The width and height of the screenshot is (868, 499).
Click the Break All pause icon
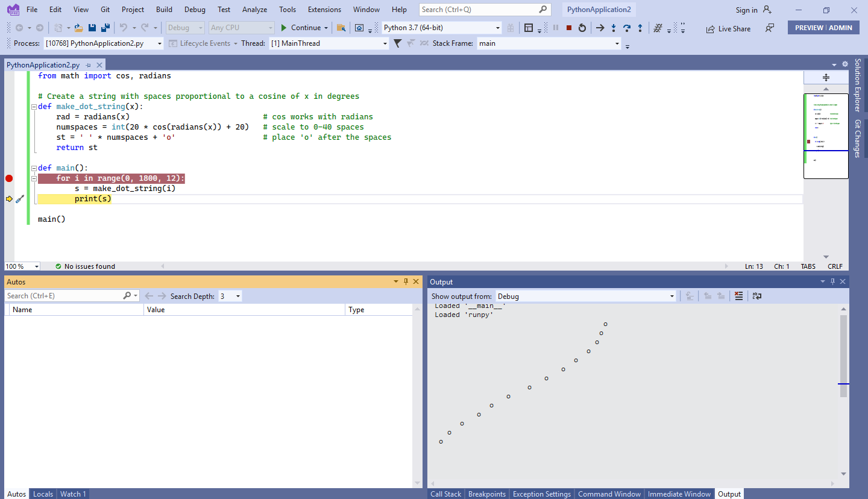555,28
